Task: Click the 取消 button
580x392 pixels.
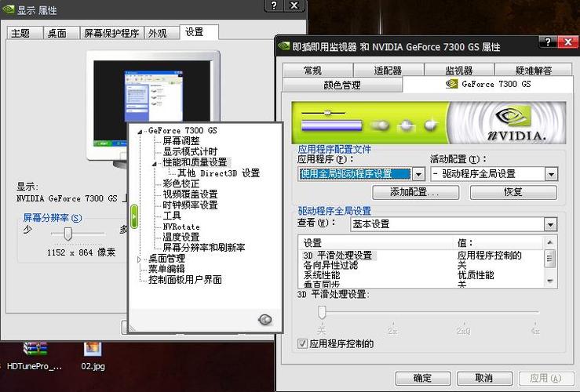Action: (484, 378)
